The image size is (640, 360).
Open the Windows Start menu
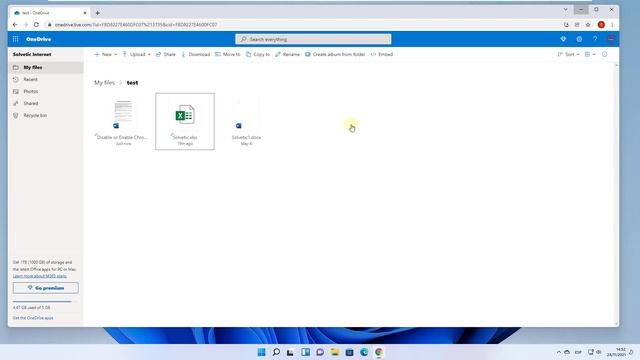click(x=262, y=352)
